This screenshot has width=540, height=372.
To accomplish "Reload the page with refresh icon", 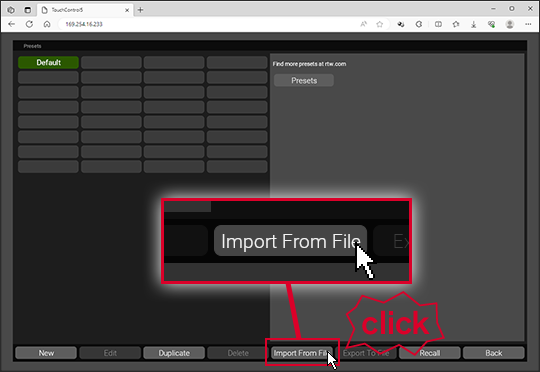I will point(29,24).
